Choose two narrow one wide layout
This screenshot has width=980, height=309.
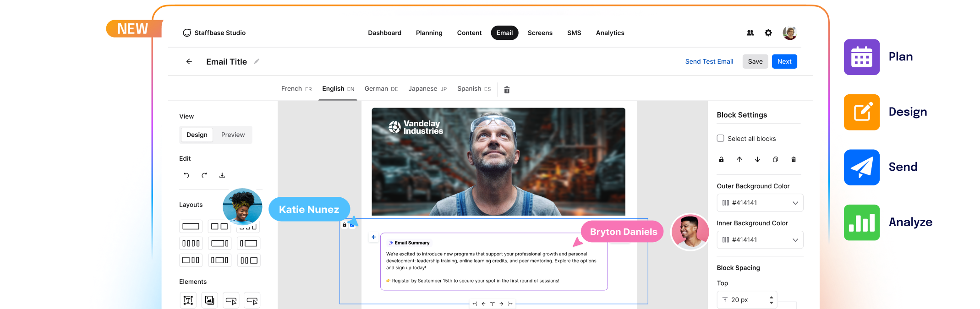249,260
